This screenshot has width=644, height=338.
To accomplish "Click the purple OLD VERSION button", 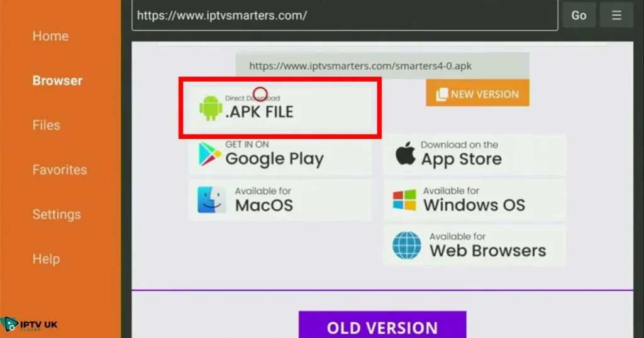I will tap(382, 325).
